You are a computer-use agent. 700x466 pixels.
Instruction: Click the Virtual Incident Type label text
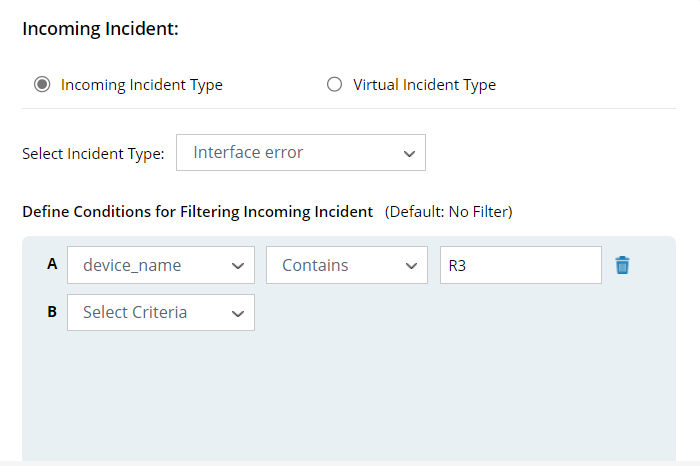(424, 85)
